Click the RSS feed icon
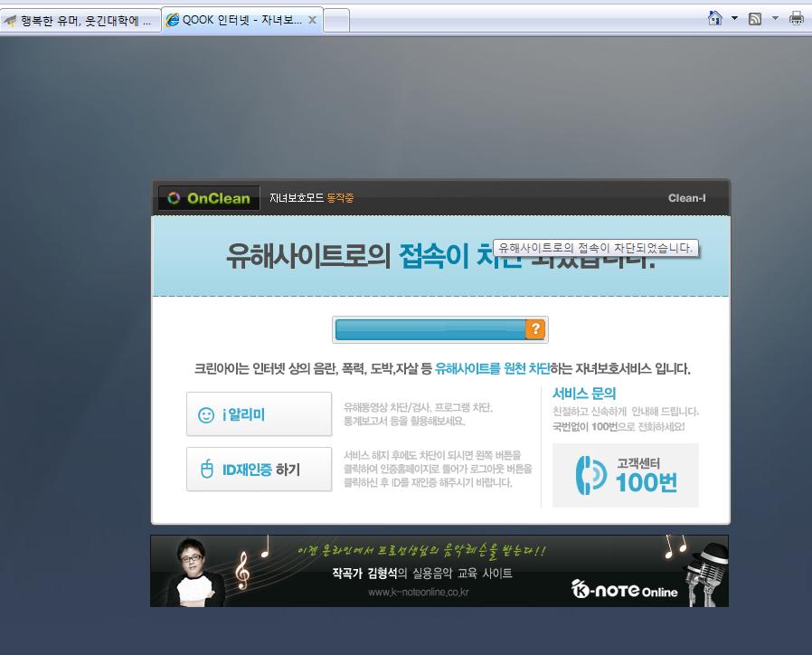Image resolution: width=812 pixels, height=655 pixels. click(754, 16)
